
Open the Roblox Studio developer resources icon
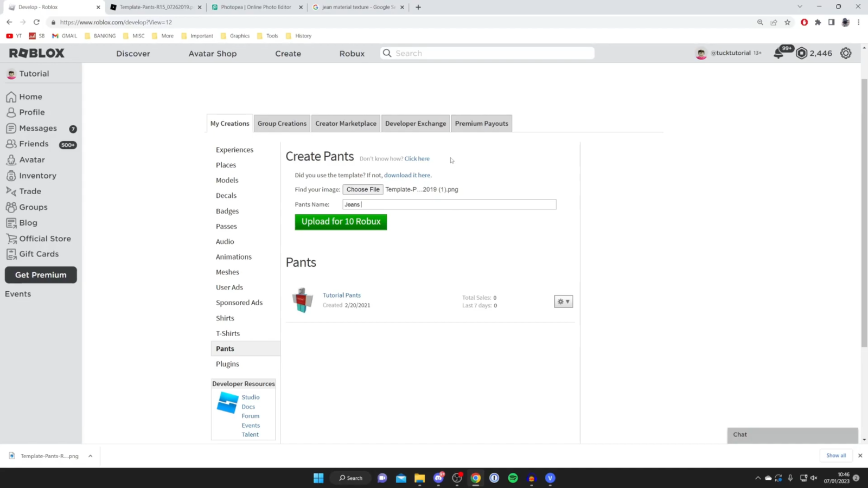coord(227,402)
